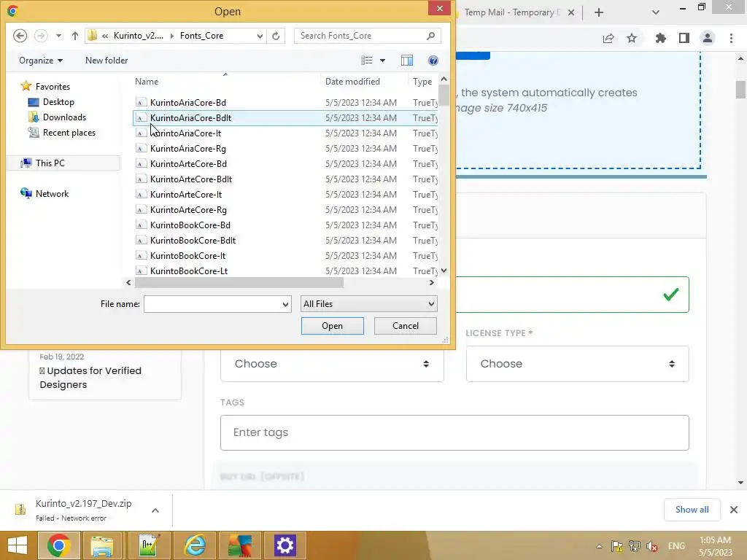The height and width of the screenshot is (560, 747).
Task: Select file KurintoArteCore-Bd
Action: click(x=285, y=164)
